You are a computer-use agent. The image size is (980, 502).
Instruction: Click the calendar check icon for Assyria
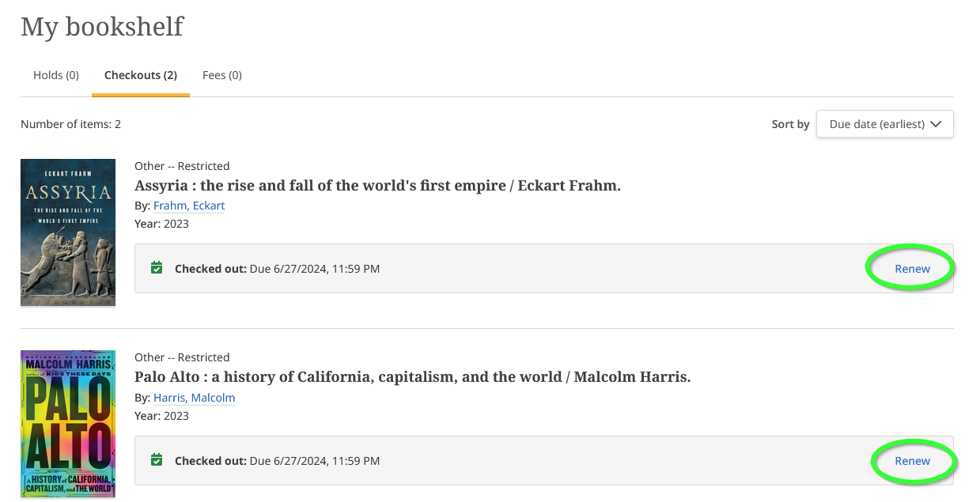(157, 268)
